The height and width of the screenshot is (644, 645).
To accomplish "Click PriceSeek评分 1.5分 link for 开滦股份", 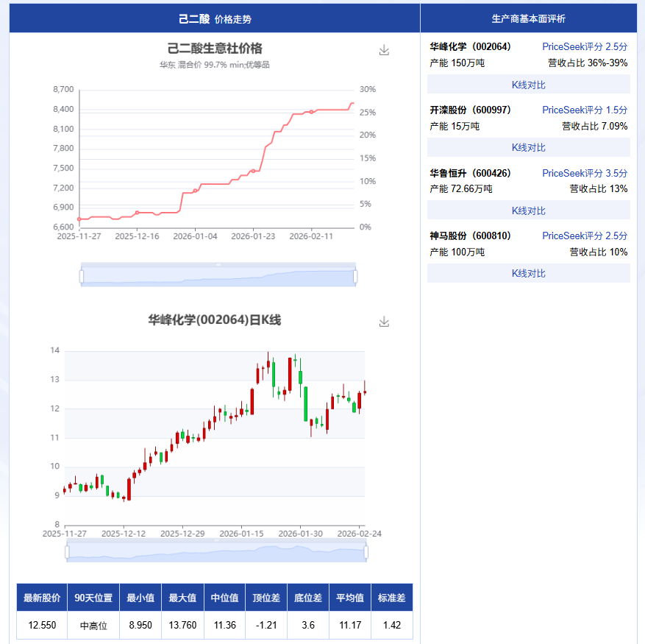I will pos(585,110).
